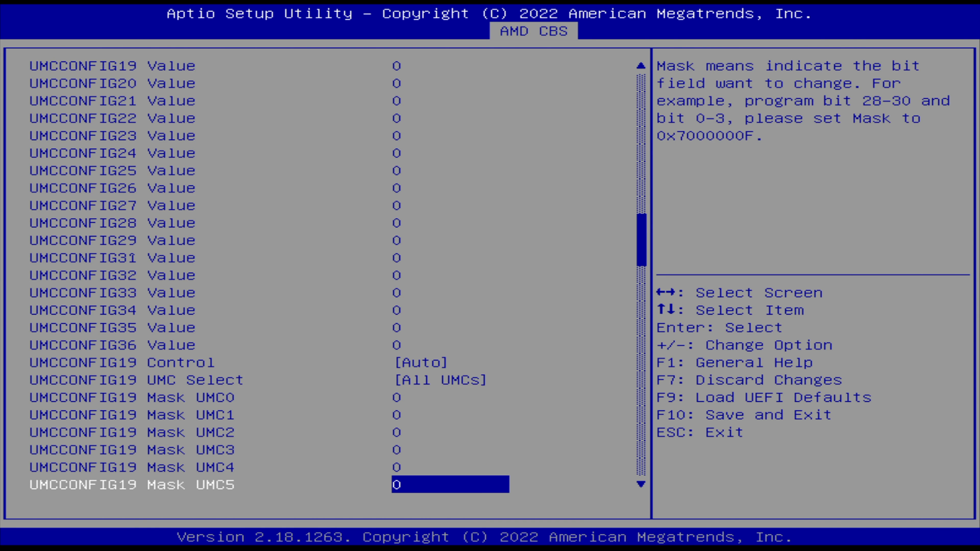The width and height of the screenshot is (980, 551).
Task: Click the UMCCONFIG19 Value number field
Action: pyautogui.click(x=396, y=66)
